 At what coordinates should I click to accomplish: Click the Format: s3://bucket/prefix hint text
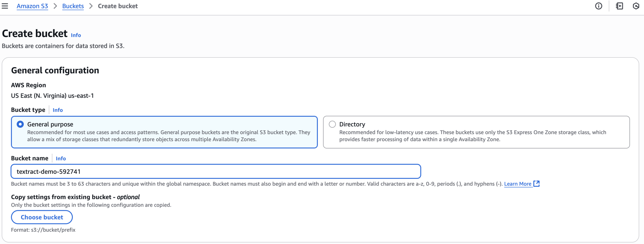43,230
